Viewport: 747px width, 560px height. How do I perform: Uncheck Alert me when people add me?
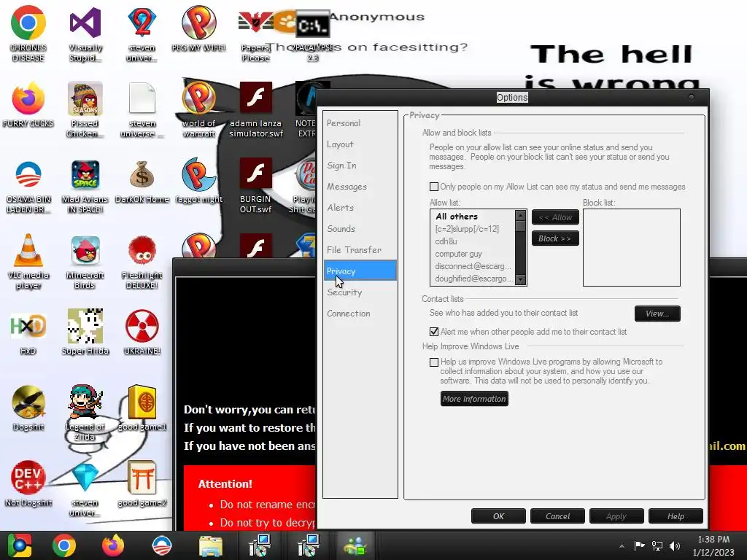coord(434,332)
